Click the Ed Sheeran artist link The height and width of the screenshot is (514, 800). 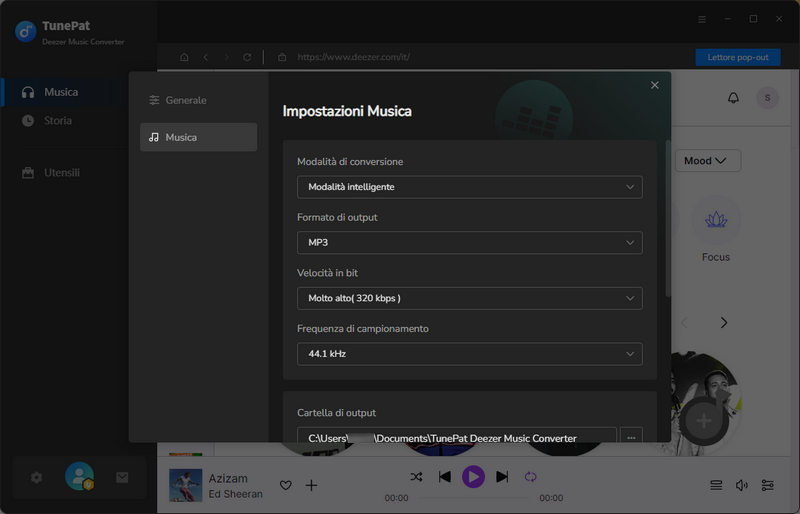[x=236, y=494]
